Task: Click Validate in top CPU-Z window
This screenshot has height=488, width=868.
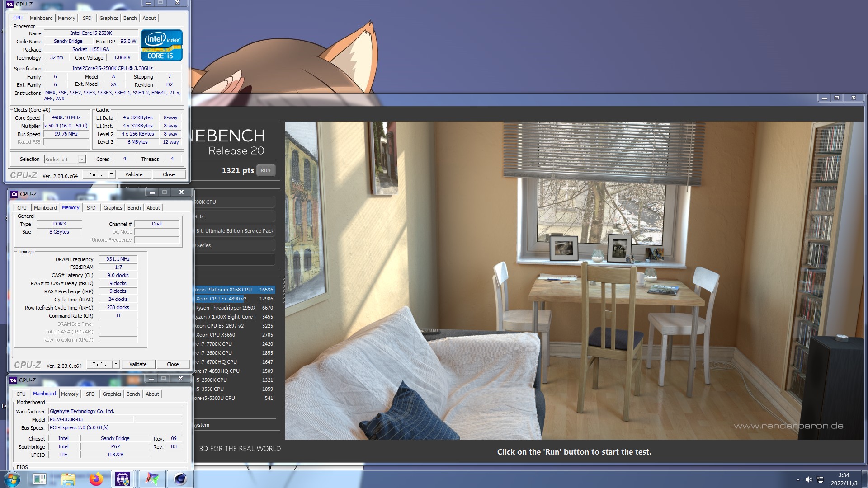Action: pos(134,174)
